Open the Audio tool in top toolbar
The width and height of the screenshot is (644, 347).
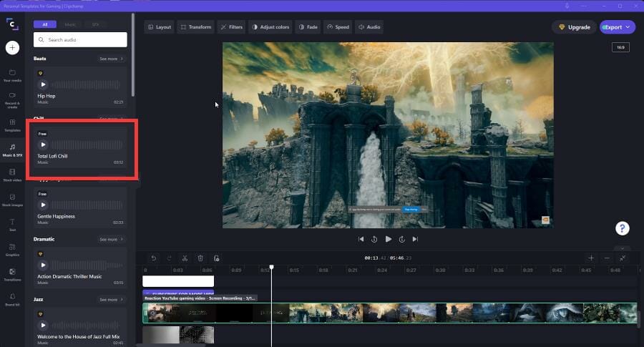click(x=369, y=27)
